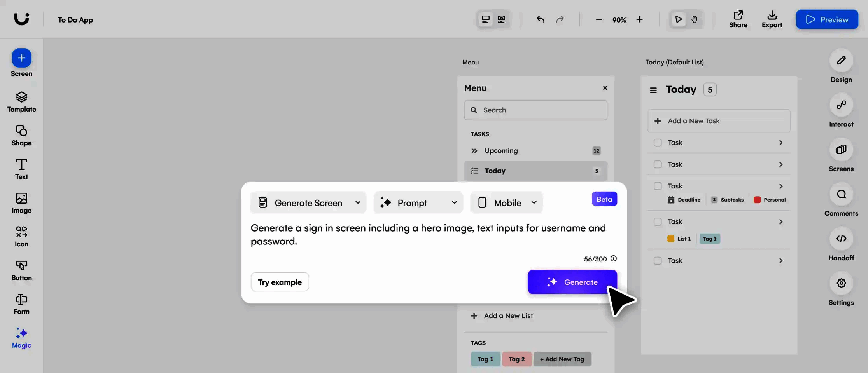Expand the Task with Deadline chevron
Viewport: 868px width, 373px height.
(x=781, y=186)
